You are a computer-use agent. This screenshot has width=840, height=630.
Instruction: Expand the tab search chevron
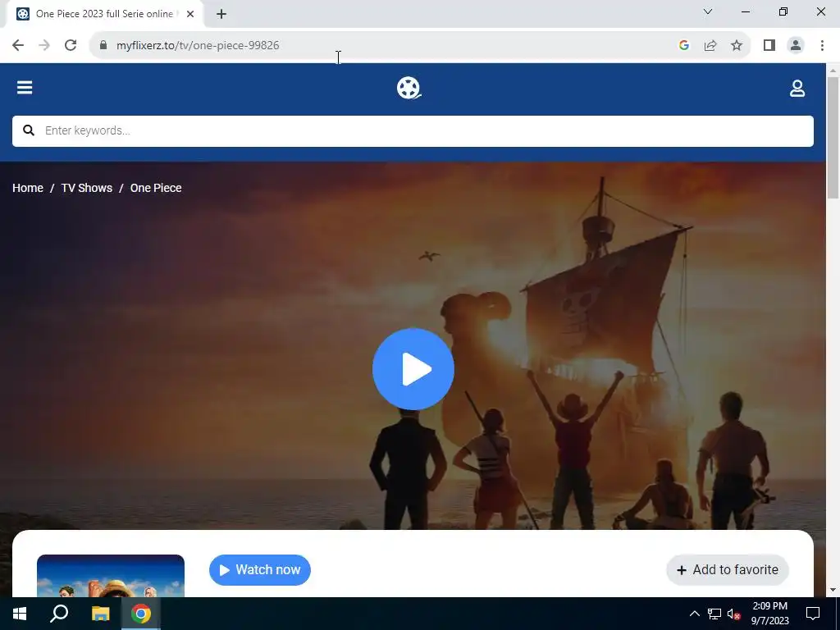point(708,11)
